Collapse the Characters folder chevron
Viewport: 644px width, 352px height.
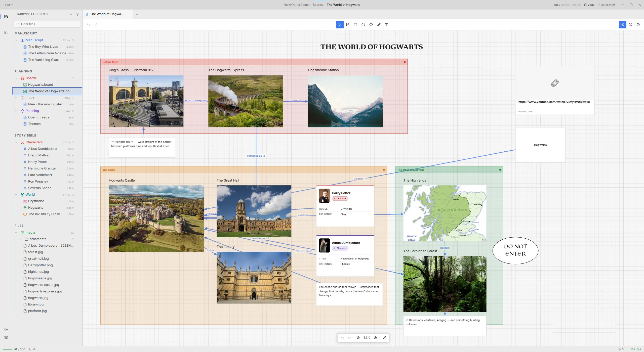[x=16, y=142]
